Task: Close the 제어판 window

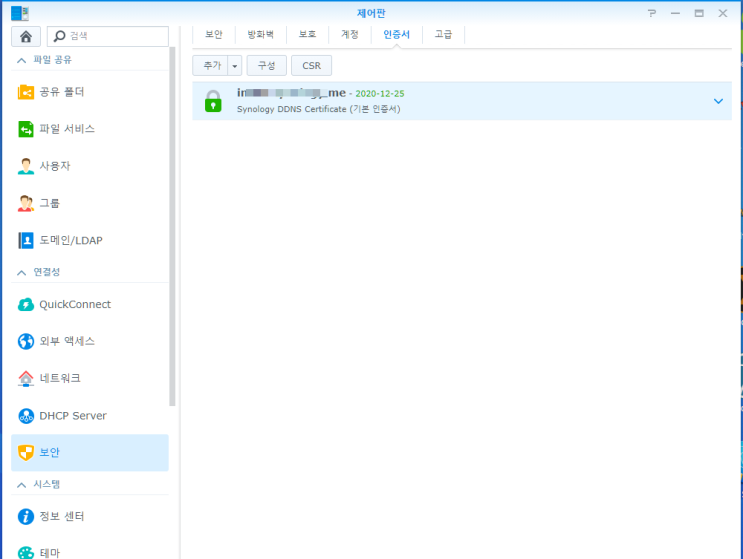Action: [723, 13]
